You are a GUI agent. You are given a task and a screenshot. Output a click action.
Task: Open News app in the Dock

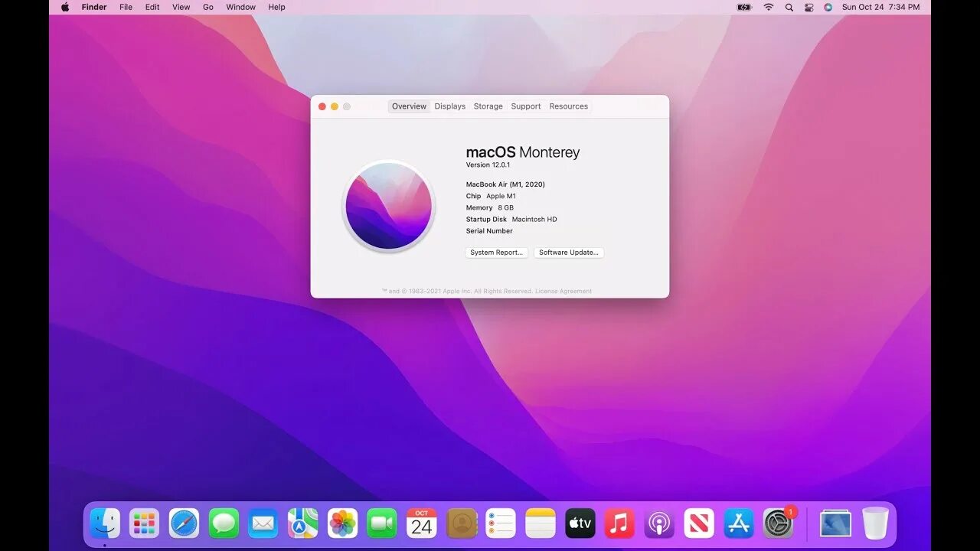(699, 523)
